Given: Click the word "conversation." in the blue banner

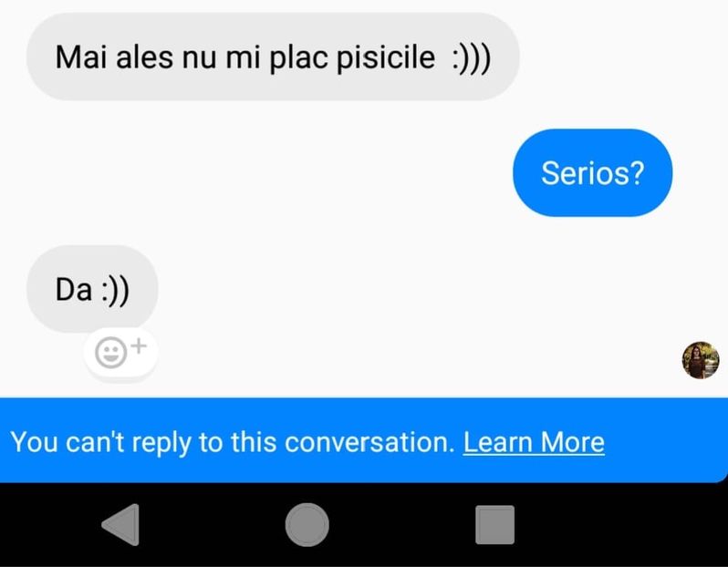Looking at the screenshot, I should click(x=369, y=442).
